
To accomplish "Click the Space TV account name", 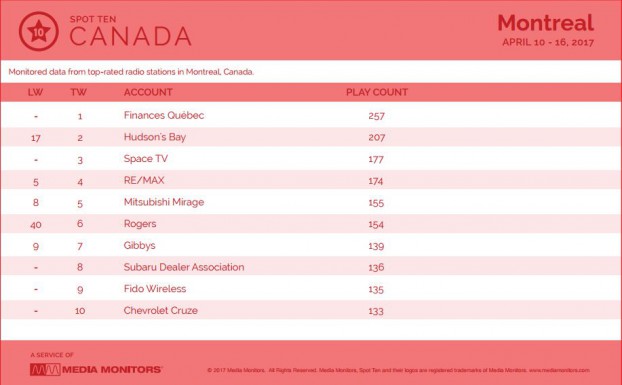I will (146, 159).
